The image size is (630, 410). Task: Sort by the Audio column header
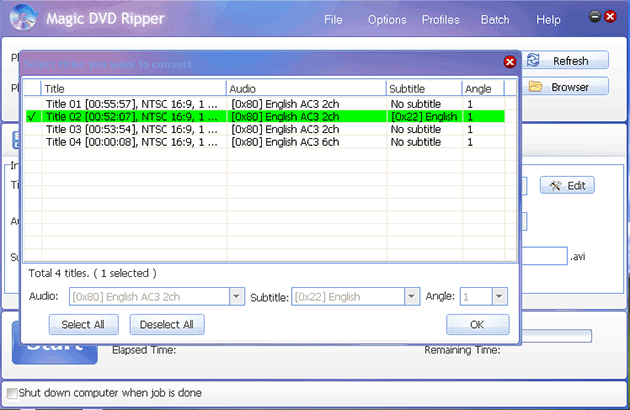pyautogui.click(x=306, y=88)
